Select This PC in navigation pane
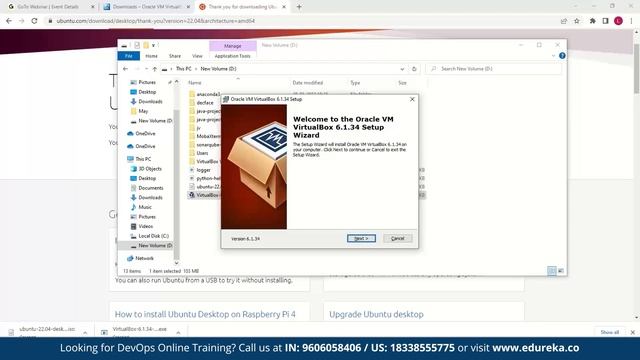Screen dimensions: 640x360 pos(143,159)
